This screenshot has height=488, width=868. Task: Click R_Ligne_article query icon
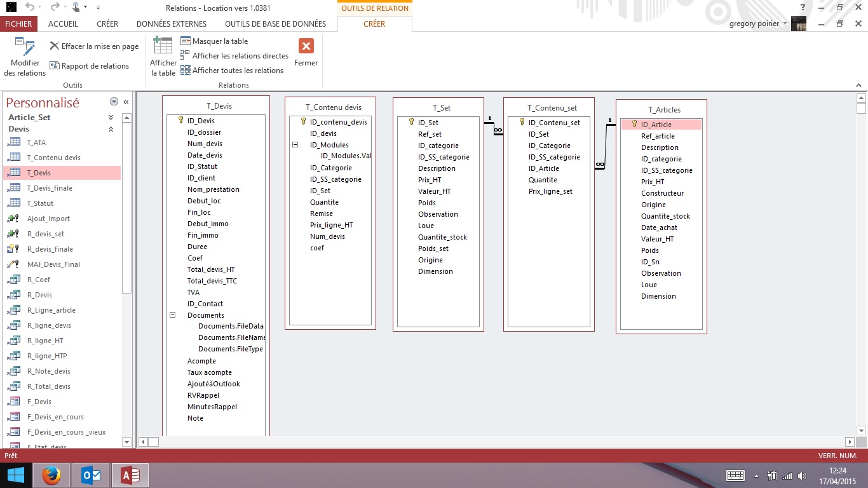tap(13, 310)
